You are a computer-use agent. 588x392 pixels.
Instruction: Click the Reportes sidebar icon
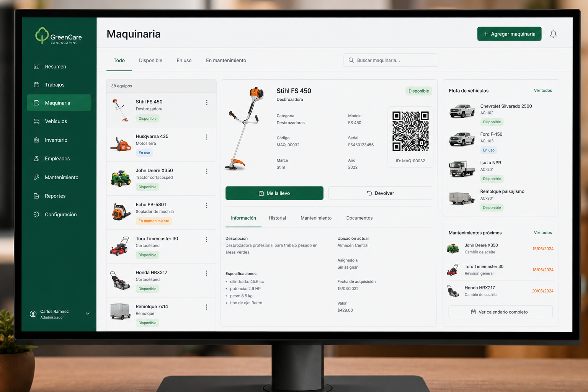point(36,196)
